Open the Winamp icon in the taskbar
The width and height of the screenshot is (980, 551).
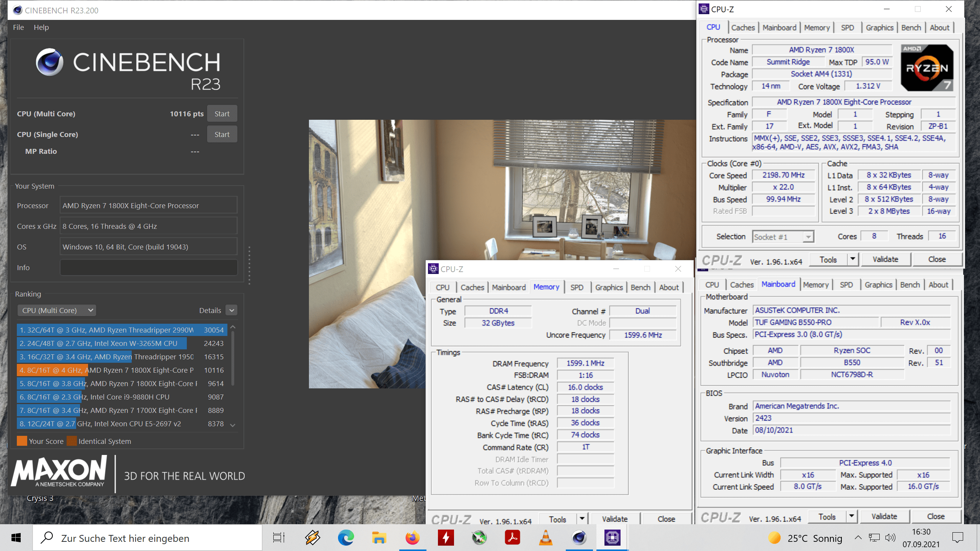[x=312, y=538]
